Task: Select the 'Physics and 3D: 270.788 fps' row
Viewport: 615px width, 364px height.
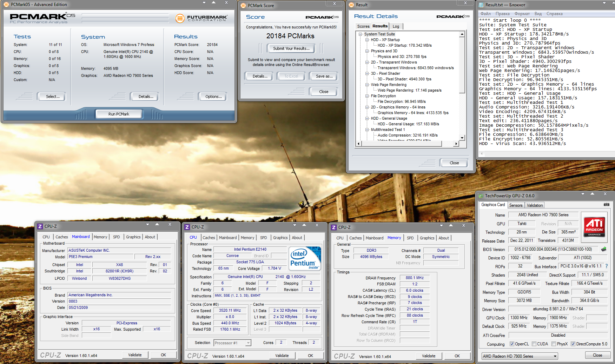Action: (402, 57)
